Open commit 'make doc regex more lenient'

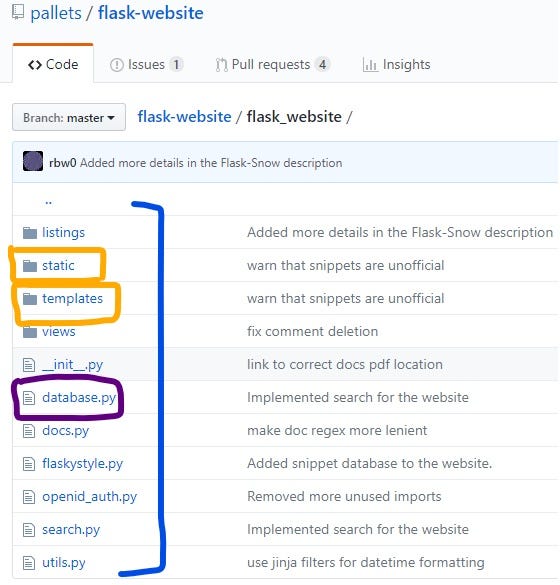point(337,431)
